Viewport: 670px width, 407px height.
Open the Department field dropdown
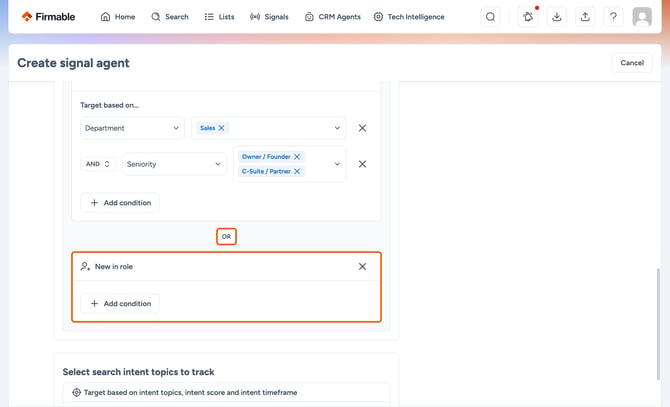(x=132, y=128)
